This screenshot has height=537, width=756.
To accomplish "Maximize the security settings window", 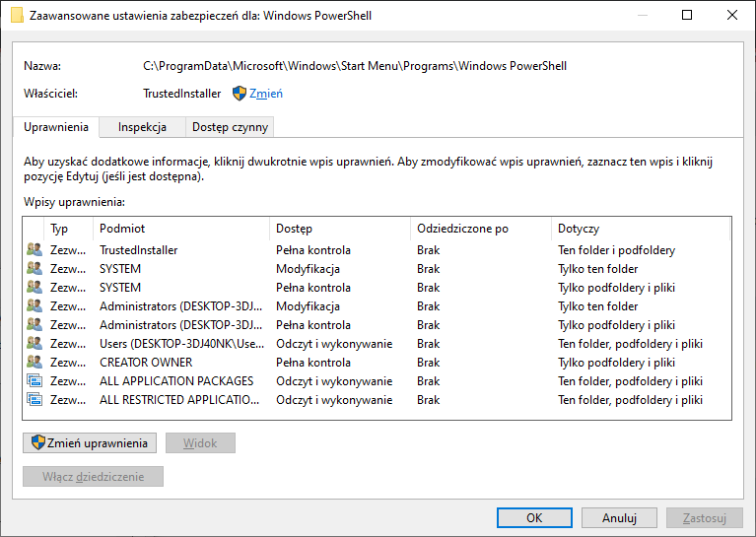I will point(687,15).
